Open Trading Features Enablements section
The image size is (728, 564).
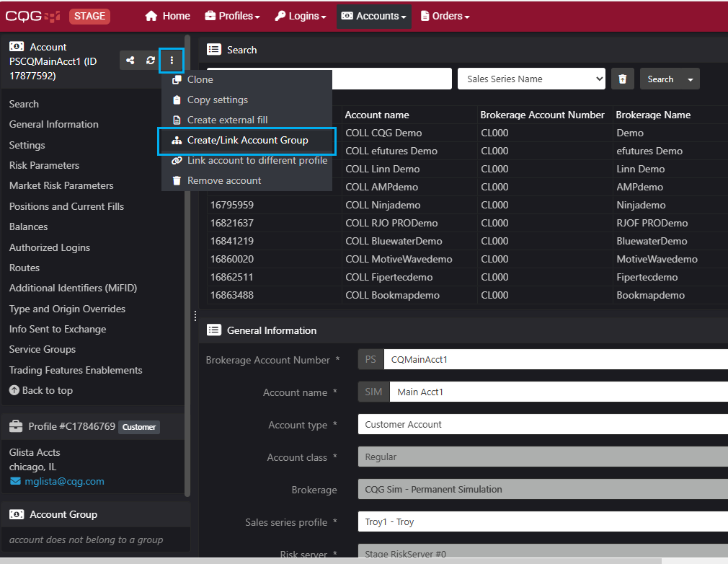point(76,370)
